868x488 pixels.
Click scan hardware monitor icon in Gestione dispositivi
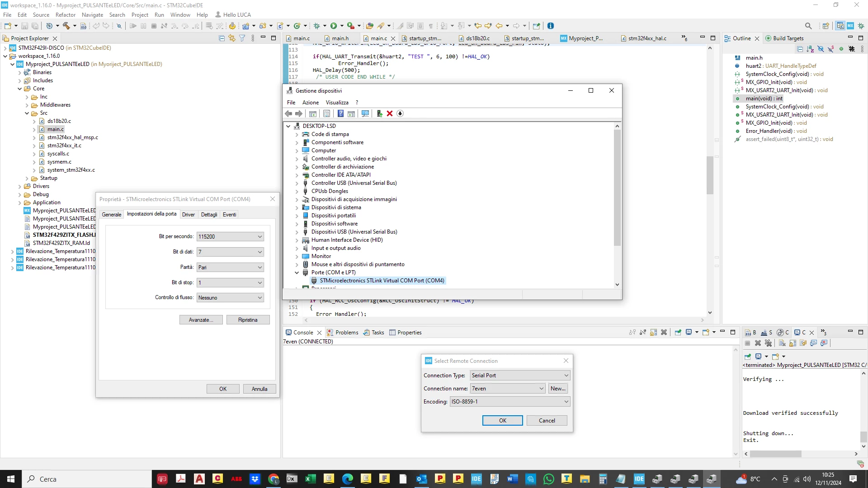tap(365, 113)
